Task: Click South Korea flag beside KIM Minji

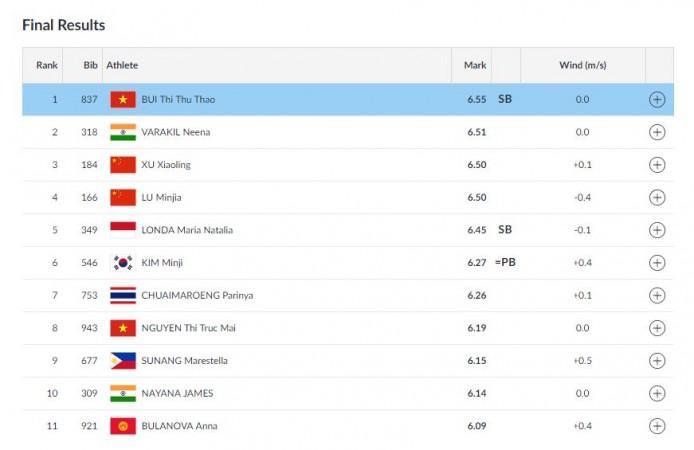Action: [123, 263]
